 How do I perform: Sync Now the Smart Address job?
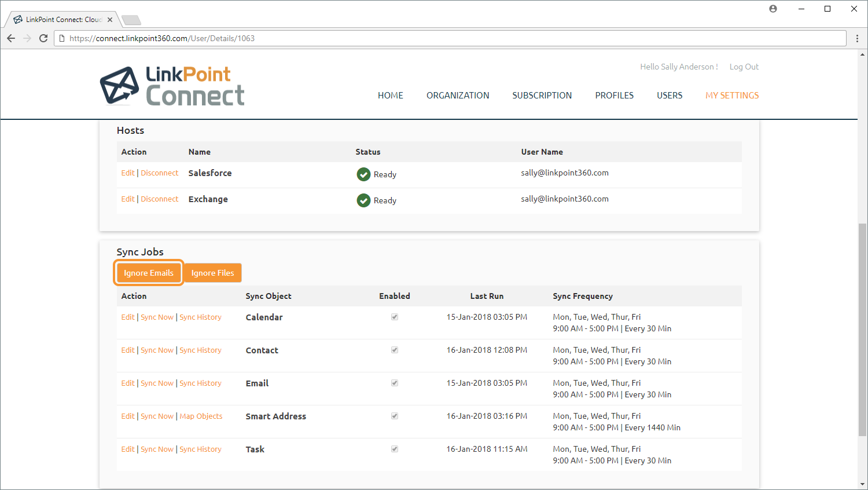point(157,416)
